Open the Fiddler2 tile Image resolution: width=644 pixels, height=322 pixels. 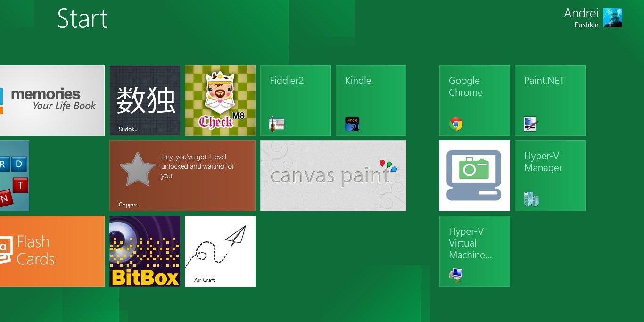296,100
